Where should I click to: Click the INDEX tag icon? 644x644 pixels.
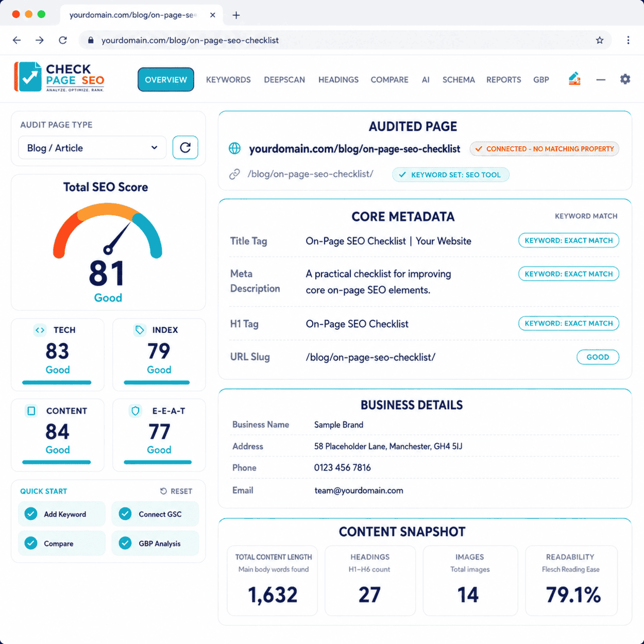[x=140, y=330]
